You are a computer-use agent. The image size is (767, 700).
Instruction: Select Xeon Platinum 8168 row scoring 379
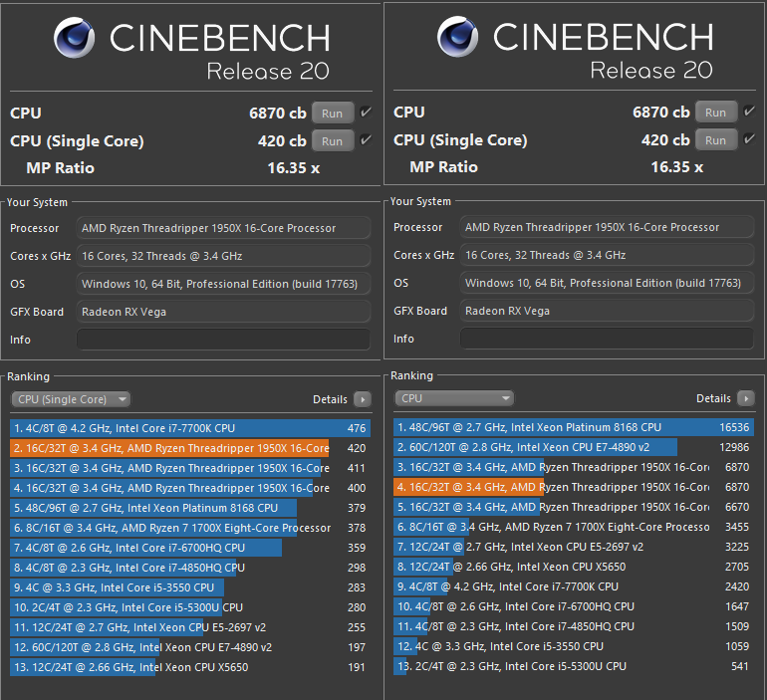tap(190, 508)
